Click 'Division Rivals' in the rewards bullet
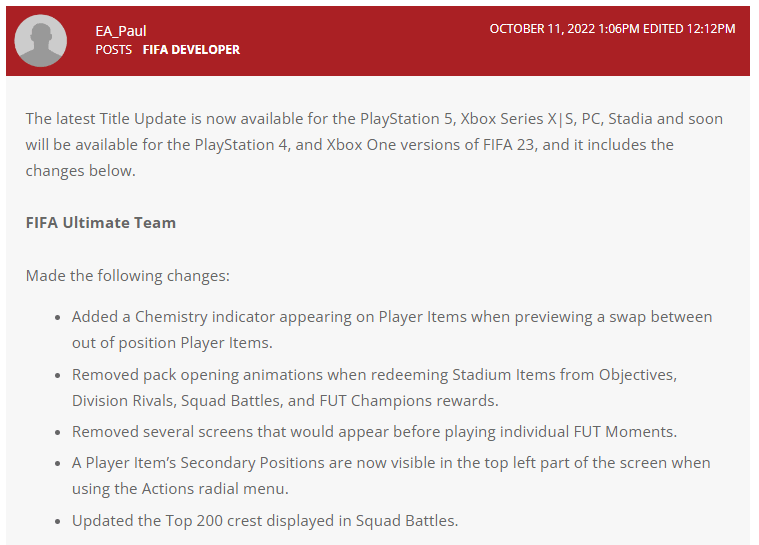This screenshot has width=759, height=545. click(x=123, y=401)
